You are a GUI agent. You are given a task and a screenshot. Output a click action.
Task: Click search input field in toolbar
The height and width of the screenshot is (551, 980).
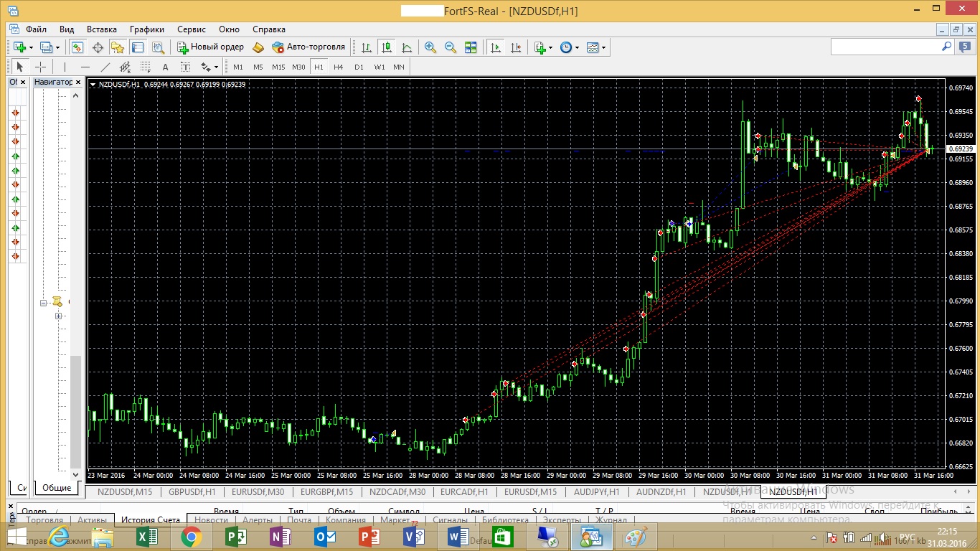[885, 47]
